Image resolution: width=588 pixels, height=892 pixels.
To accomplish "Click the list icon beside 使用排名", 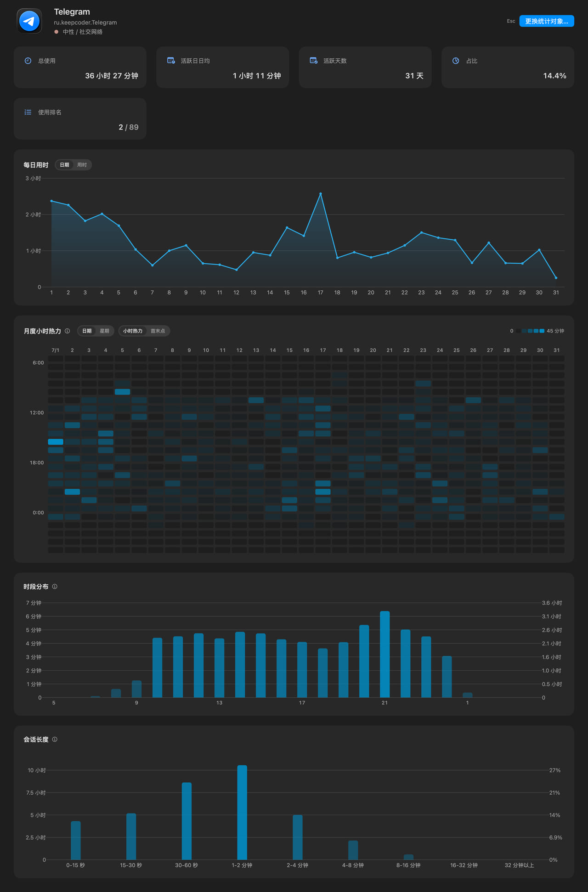I will click(x=28, y=112).
